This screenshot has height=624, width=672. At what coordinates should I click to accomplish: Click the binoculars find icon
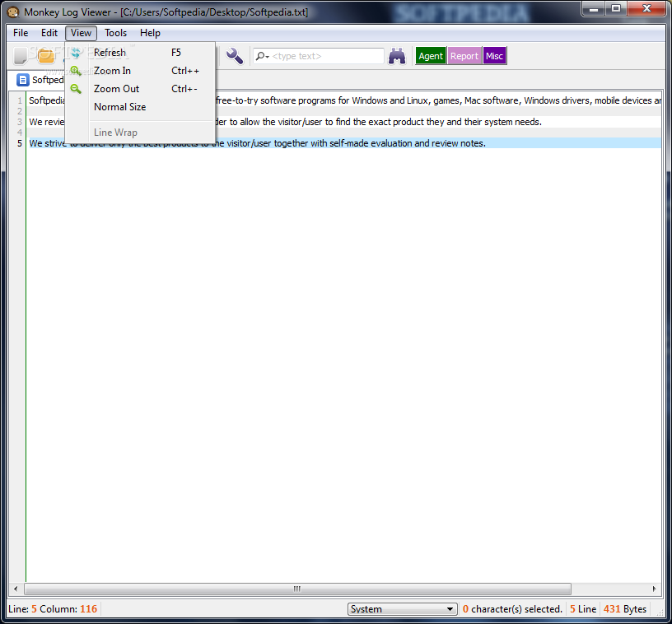click(397, 56)
